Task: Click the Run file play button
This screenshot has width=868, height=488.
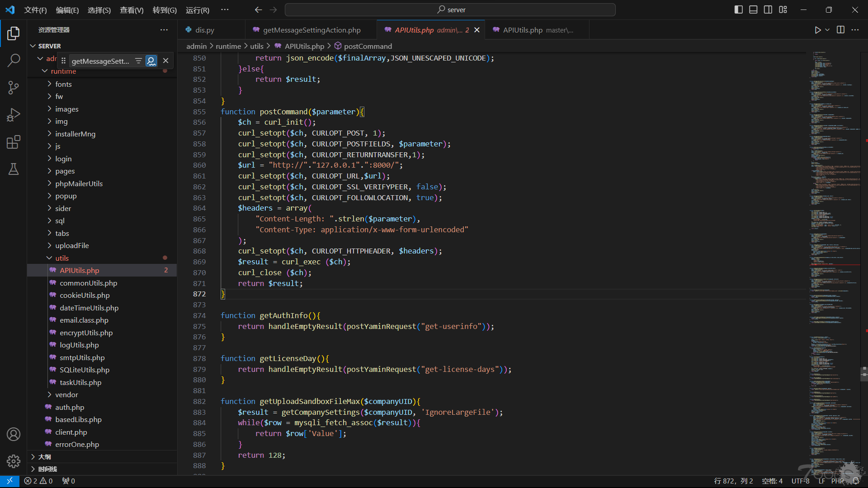Action: pyautogui.click(x=817, y=30)
